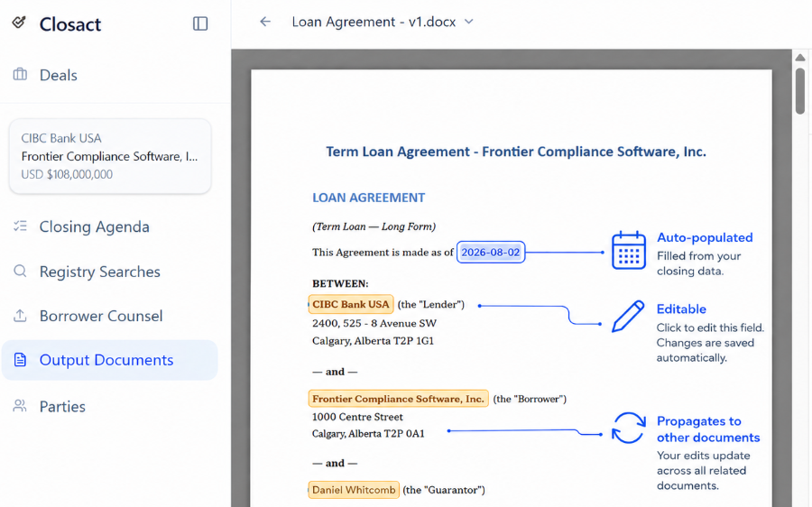Click the pencil Editable icon
Image resolution: width=812 pixels, height=507 pixels.
pyautogui.click(x=628, y=317)
